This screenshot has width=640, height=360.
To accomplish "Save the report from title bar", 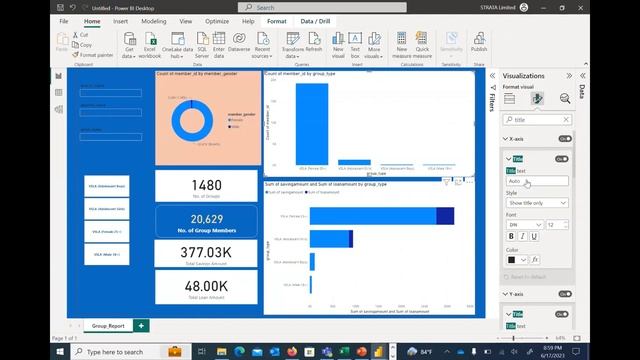I will (60, 7).
